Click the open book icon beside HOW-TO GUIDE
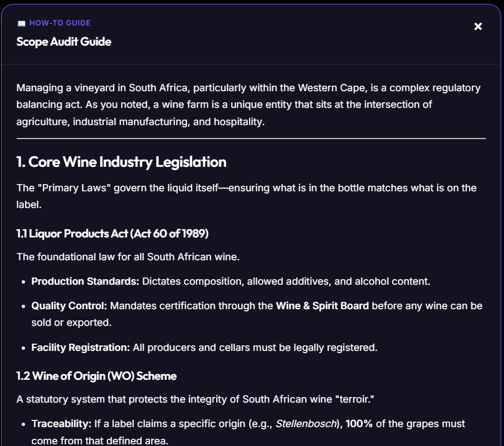Screen dimensions: 504x446 point(22,23)
